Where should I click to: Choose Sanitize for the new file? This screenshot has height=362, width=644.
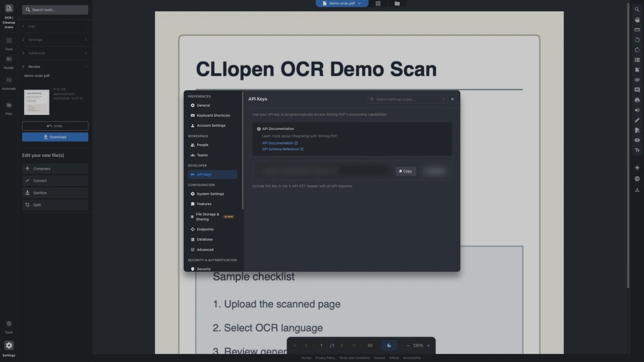click(55, 193)
